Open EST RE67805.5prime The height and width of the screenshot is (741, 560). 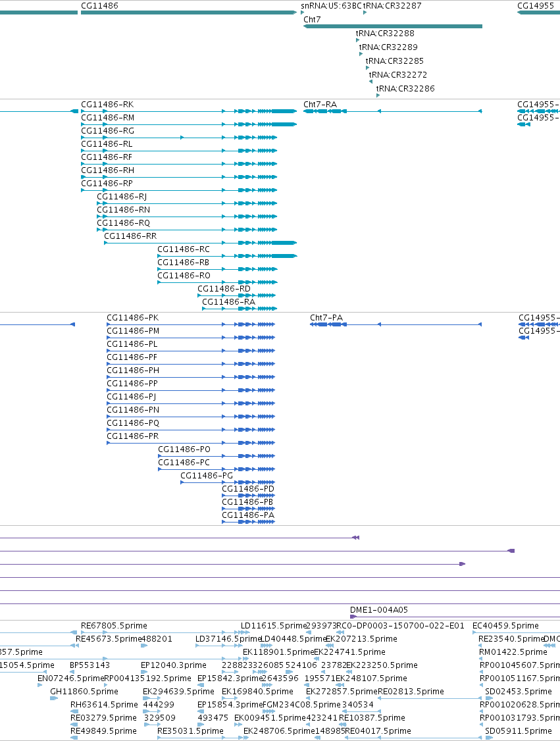click(x=114, y=626)
